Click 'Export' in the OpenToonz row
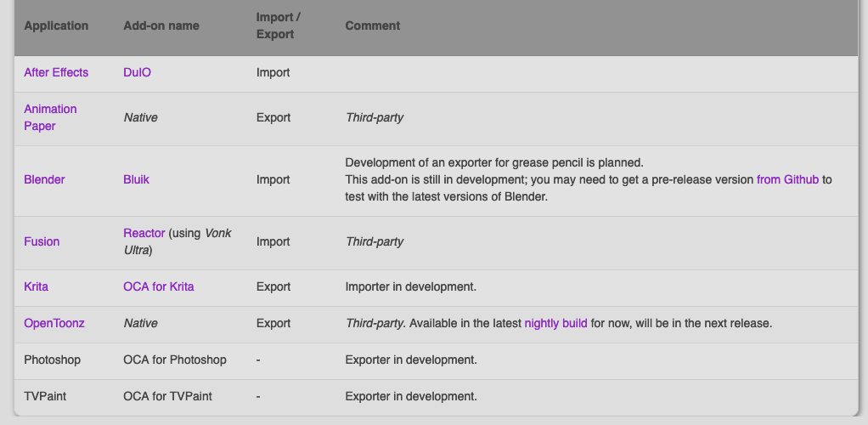This screenshot has width=868, height=425. pyautogui.click(x=273, y=323)
